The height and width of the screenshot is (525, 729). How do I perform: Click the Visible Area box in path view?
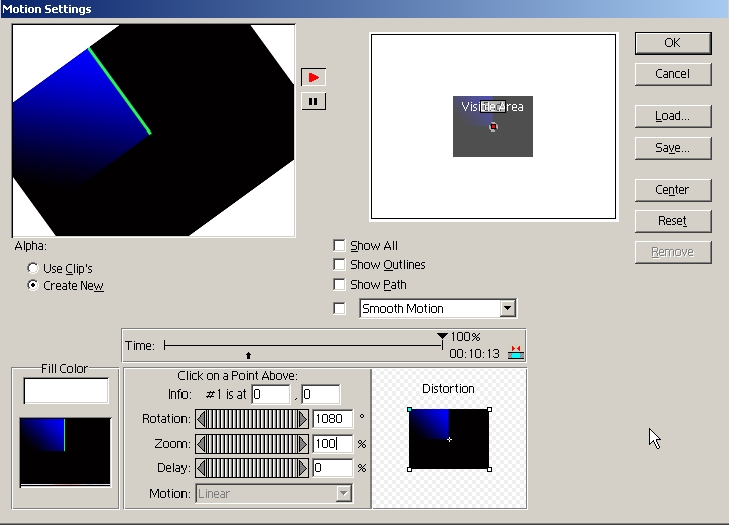[x=493, y=126]
